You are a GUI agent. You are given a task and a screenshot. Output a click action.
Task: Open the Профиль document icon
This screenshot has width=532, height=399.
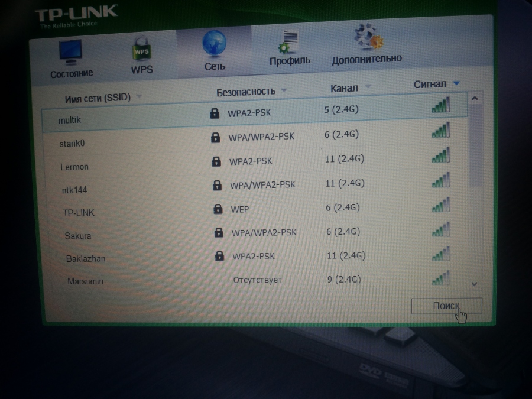[x=288, y=42]
